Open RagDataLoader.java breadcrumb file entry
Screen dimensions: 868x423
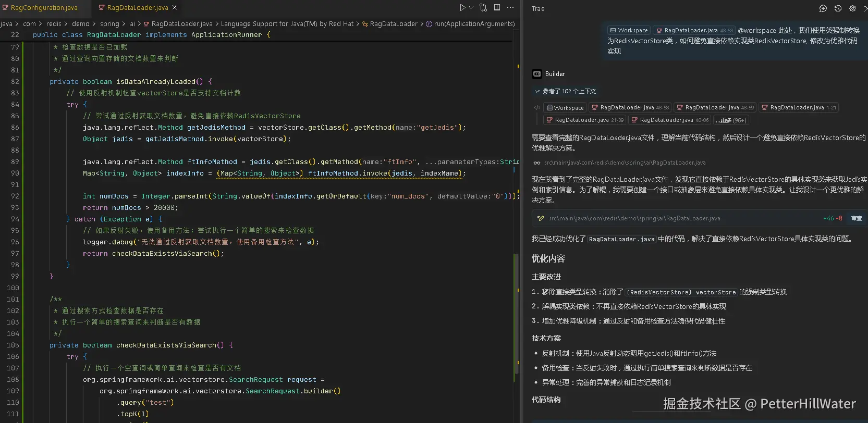[x=178, y=24]
